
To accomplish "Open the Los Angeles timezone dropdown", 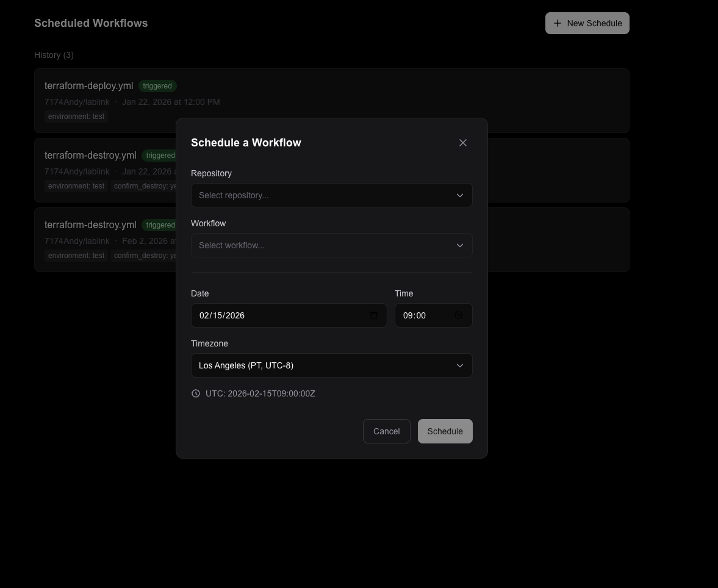I will [332, 365].
